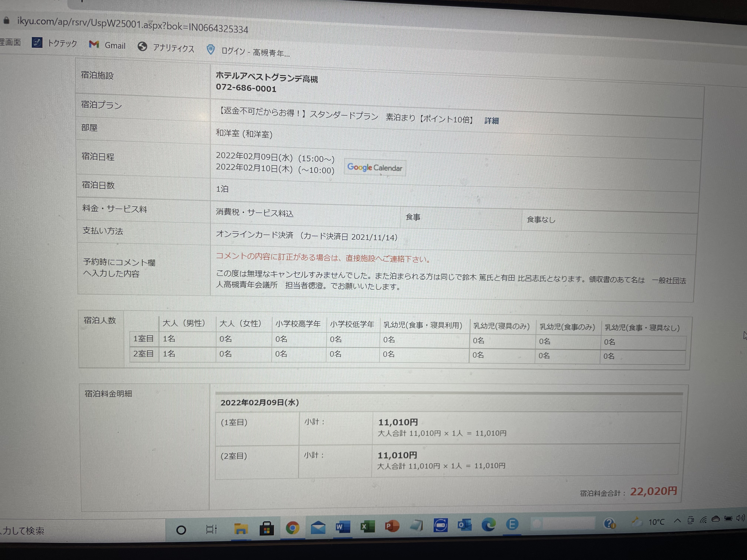The image size is (747, 560).
Task: Select the (1室目) subtotal 11,010円
Action: 398,422
